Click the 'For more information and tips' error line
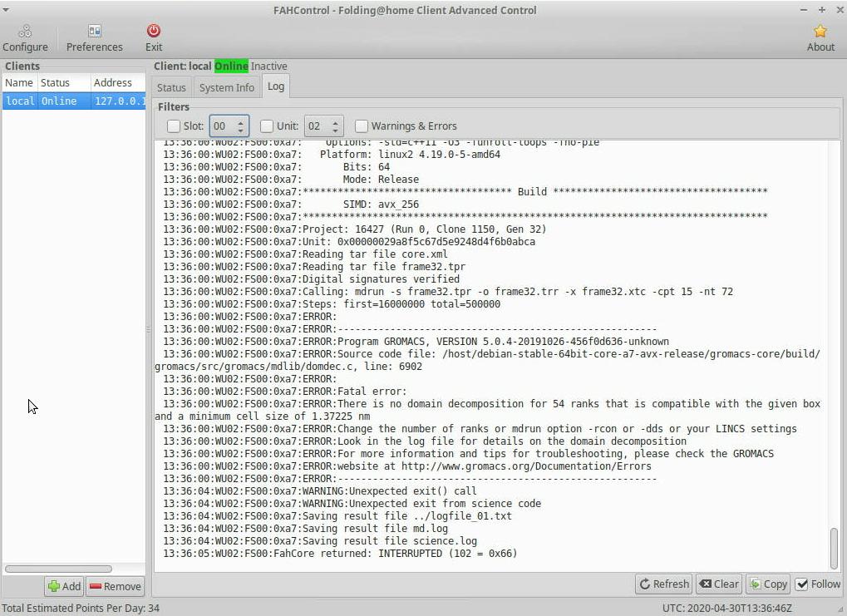Viewport: 847px width, 616px height. click(x=468, y=454)
